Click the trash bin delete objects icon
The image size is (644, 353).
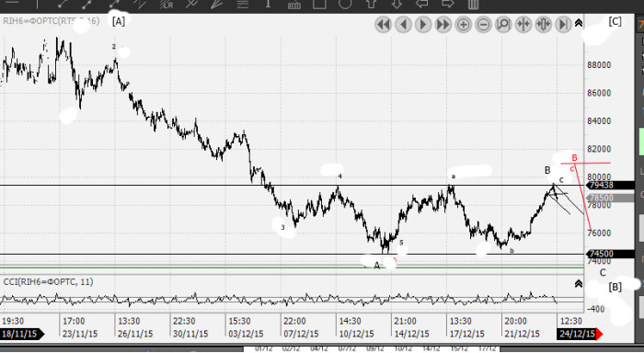[473, 4]
